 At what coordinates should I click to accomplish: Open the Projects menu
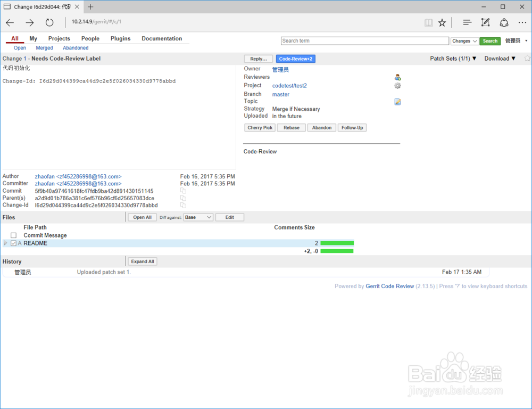pos(59,38)
